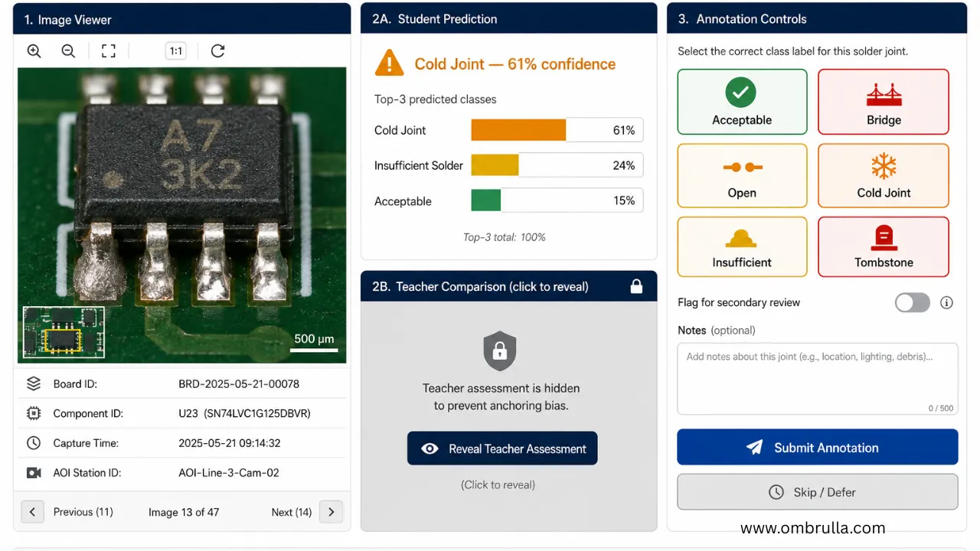The height and width of the screenshot is (551, 980).
Task: Click the orange warning triangle icon
Action: tap(389, 64)
